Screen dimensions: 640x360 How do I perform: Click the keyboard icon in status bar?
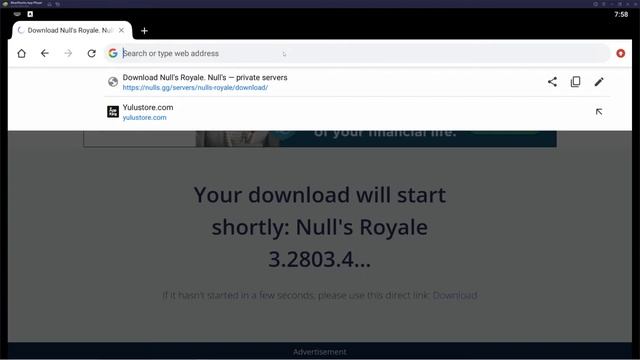click(17, 14)
